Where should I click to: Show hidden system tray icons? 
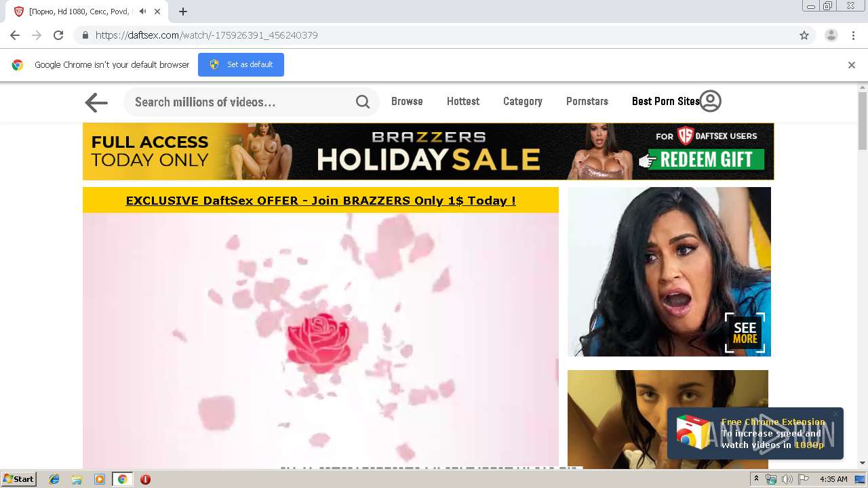point(756,479)
